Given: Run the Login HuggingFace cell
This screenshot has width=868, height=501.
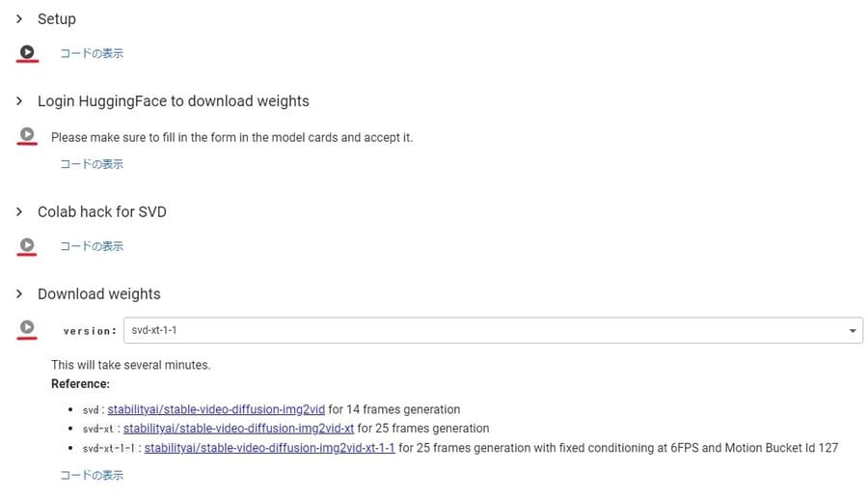Looking at the screenshot, I should click(x=27, y=135).
